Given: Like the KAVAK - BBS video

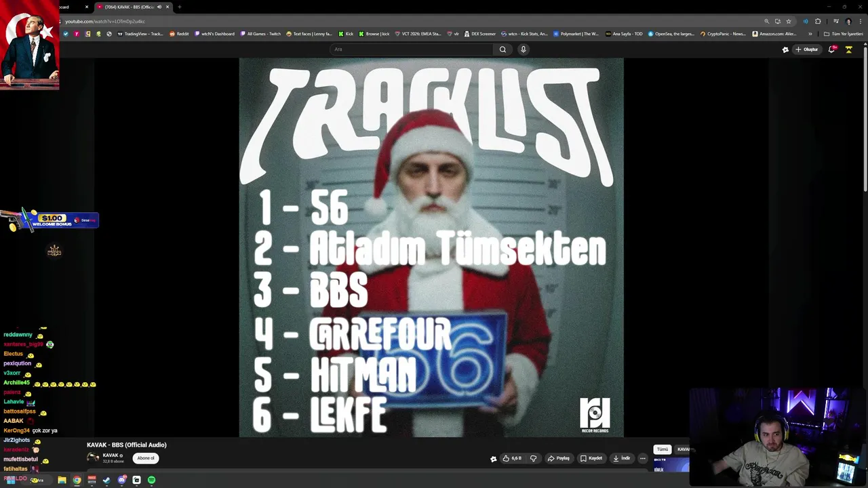Looking at the screenshot, I should 511,458.
